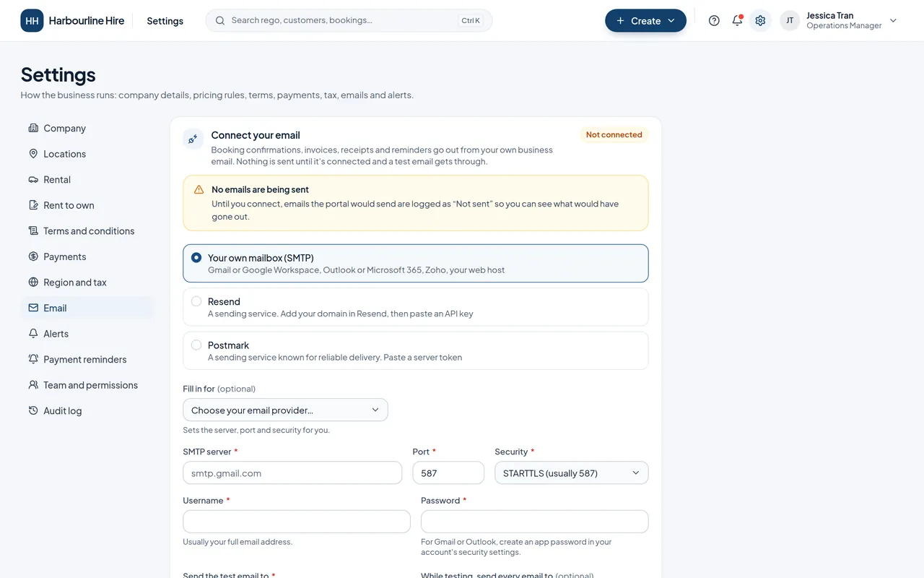Choose the Postmark radio option
924x578 pixels.
(x=196, y=345)
